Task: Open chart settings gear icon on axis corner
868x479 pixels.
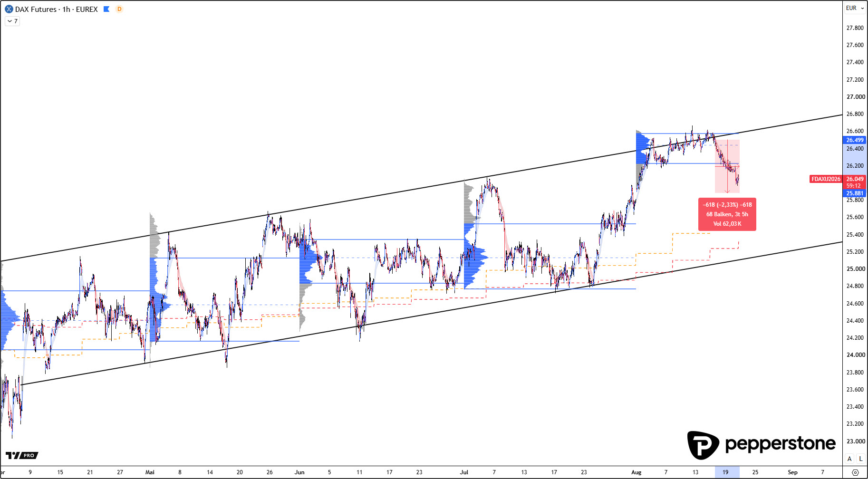Action: coord(855,472)
